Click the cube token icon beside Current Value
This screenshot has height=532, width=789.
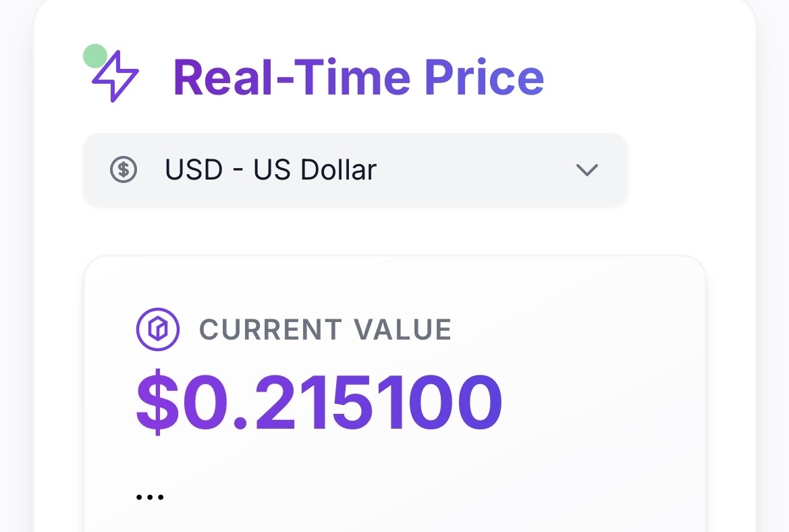[158, 329]
